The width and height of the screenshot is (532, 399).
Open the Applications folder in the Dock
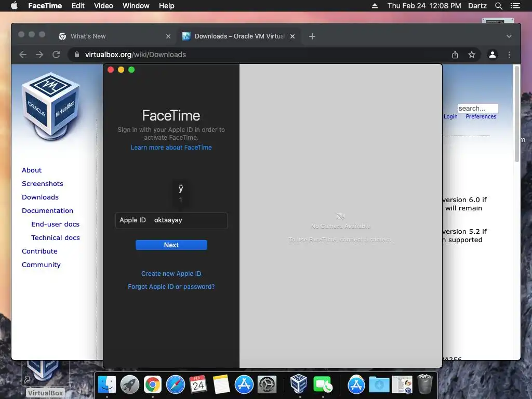(356, 384)
